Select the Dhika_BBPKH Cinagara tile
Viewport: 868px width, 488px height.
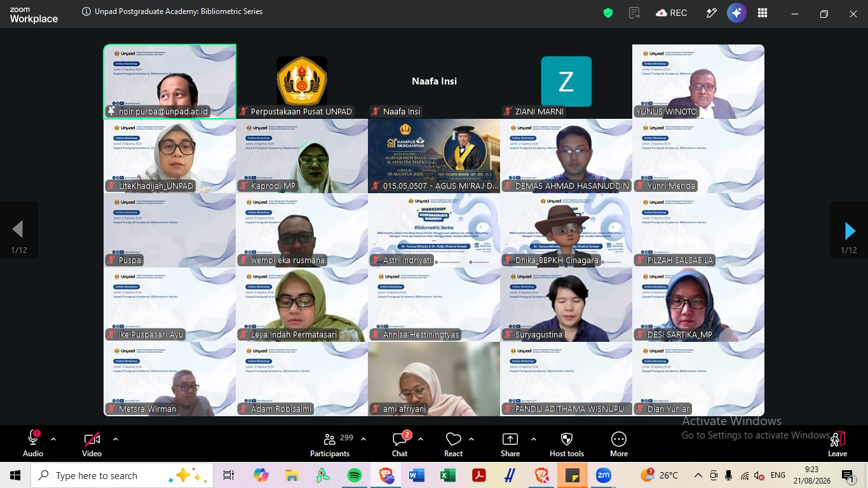(x=566, y=231)
